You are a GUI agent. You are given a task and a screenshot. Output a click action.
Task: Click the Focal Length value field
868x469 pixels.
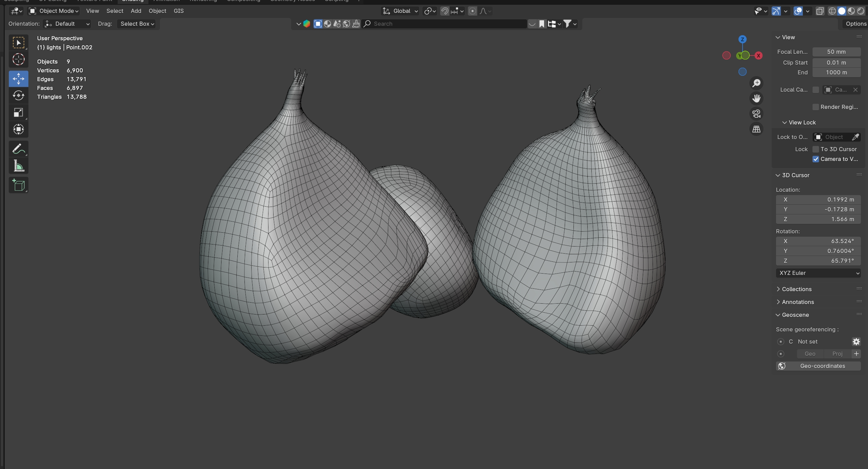pyautogui.click(x=836, y=52)
